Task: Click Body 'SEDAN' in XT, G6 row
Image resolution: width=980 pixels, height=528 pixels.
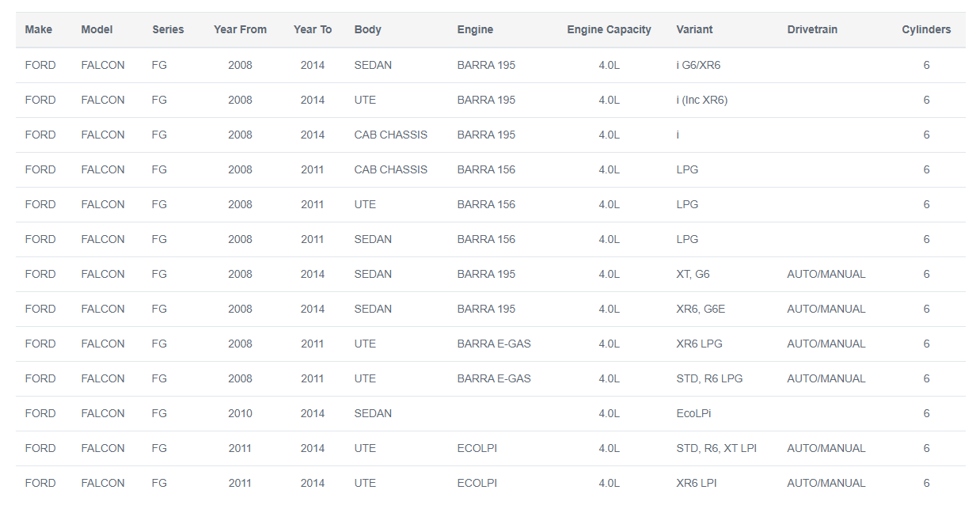Action: coord(373,274)
